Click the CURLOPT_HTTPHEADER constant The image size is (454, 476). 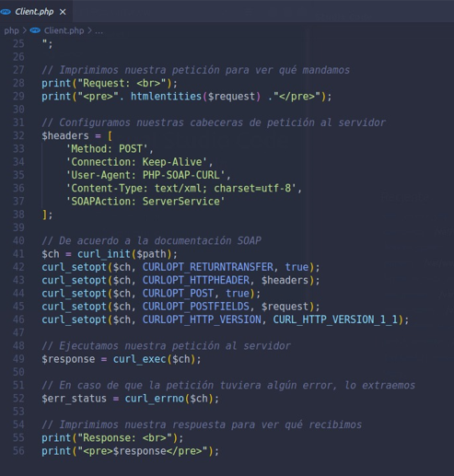tap(196, 280)
